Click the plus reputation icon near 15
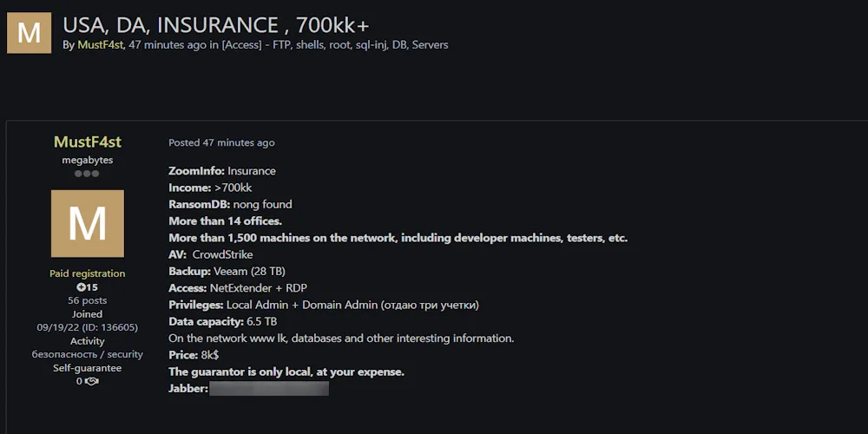 click(x=81, y=287)
